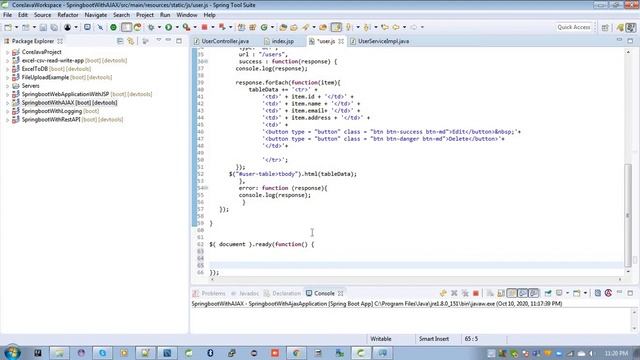This screenshot has width=640, height=360.
Task: Click Remove Launch X icon in Console
Action: pos(454,293)
